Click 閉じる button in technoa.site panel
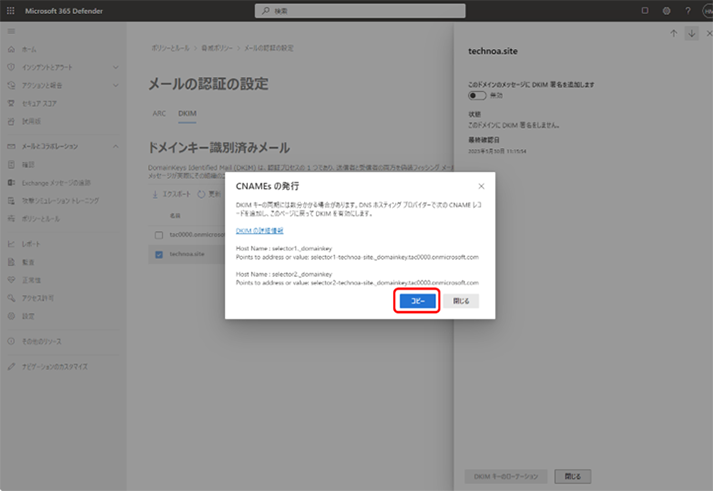The image size is (713, 491). [x=572, y=476]
